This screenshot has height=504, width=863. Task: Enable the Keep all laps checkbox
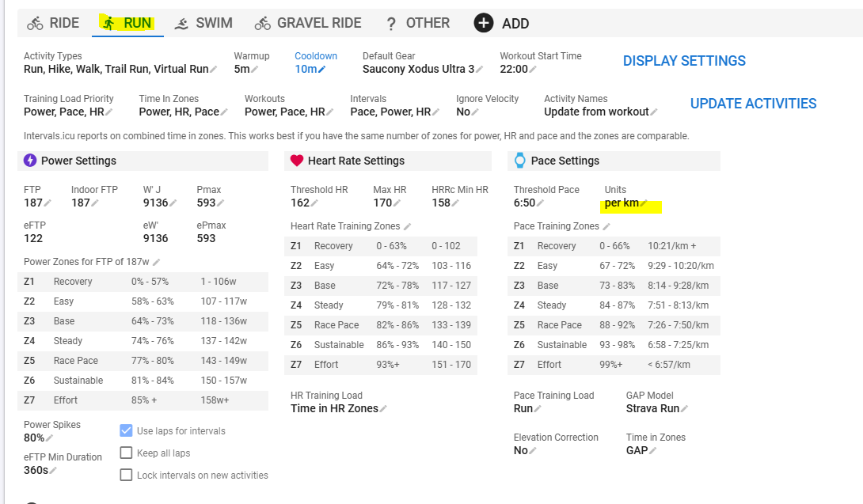point(126,453)
